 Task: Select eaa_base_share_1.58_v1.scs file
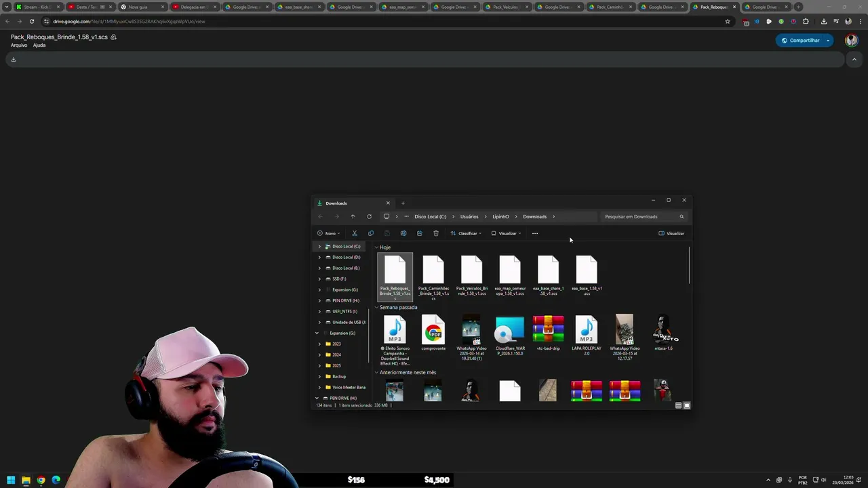548,275
